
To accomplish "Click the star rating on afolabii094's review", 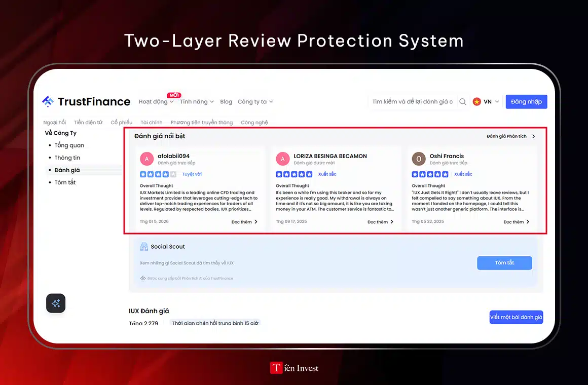I will pyautogui.click(x=158, y=174).
